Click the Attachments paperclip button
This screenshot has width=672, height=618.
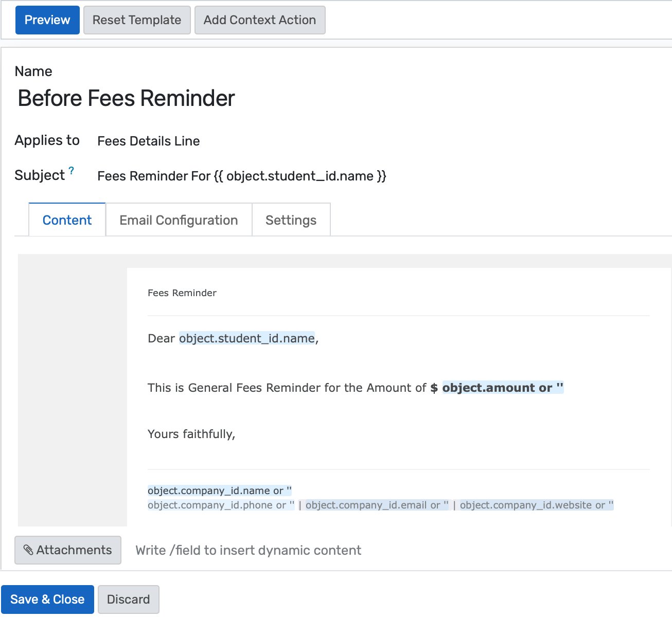click(68, 550)
